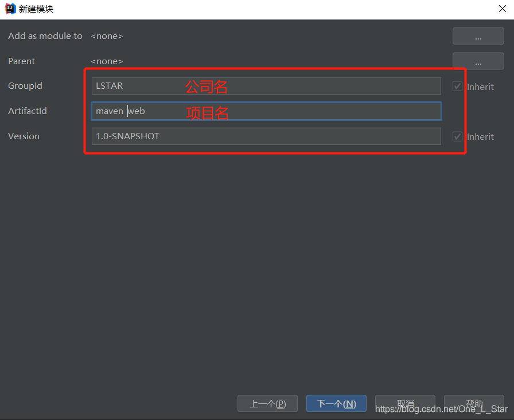Toggle the Inherit checkbox for Version
Screen dimensions: 514x420
(457, 136)
